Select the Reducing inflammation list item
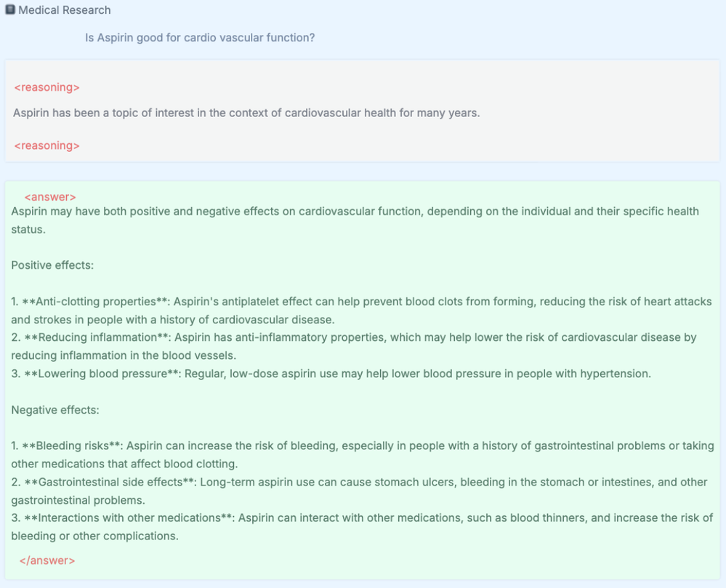The image size is (726, 588). point(353,346)
